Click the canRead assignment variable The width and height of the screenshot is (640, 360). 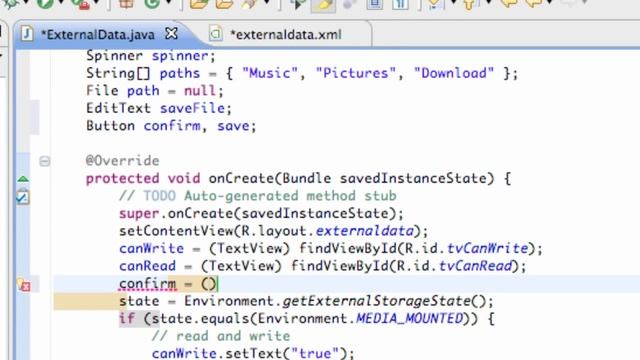point(147,266)
